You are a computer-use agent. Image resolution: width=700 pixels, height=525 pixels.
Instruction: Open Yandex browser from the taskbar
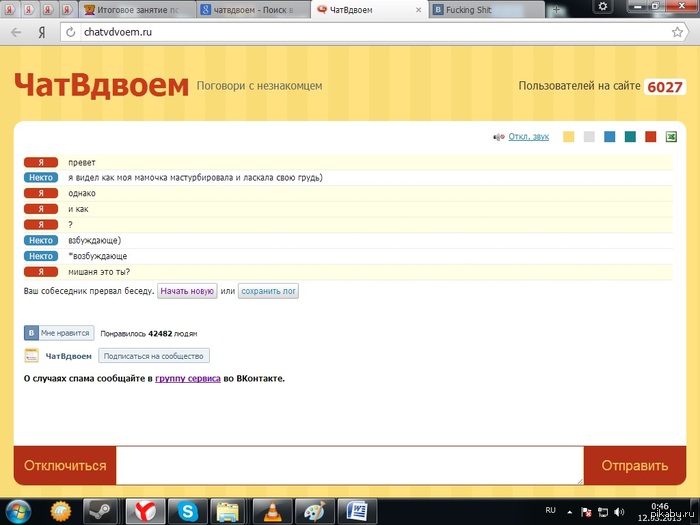[145, 511]
